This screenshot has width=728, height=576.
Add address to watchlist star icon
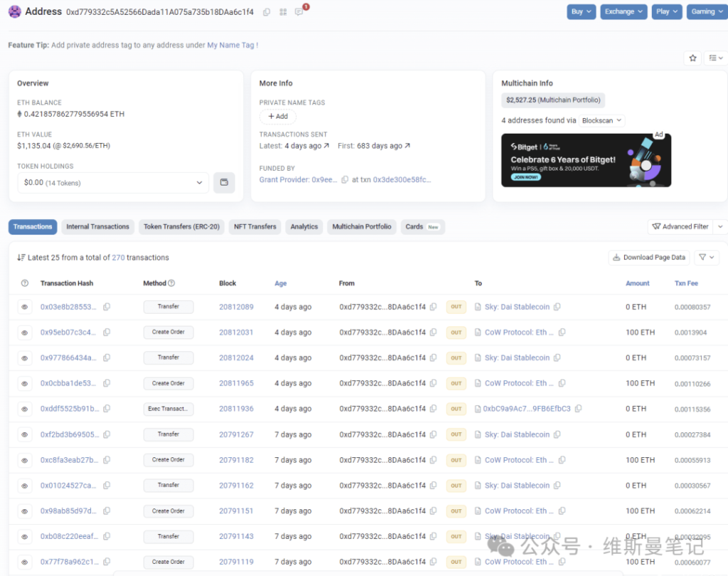pos(692,58)
